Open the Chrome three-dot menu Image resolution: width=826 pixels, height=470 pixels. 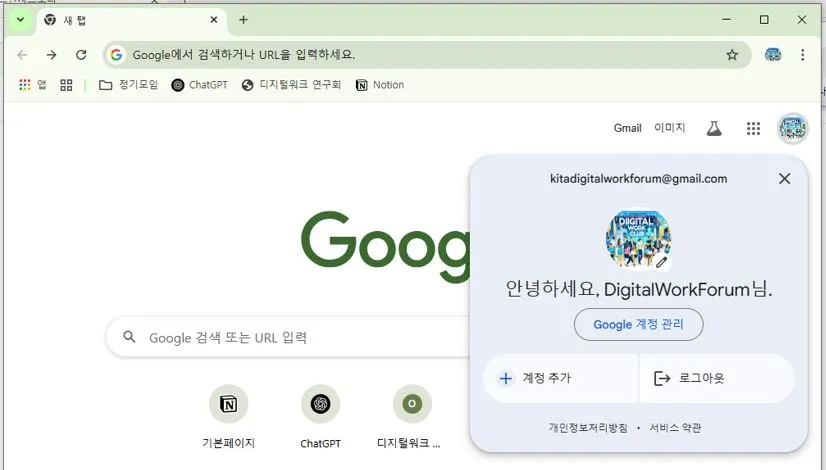(802, 55)
